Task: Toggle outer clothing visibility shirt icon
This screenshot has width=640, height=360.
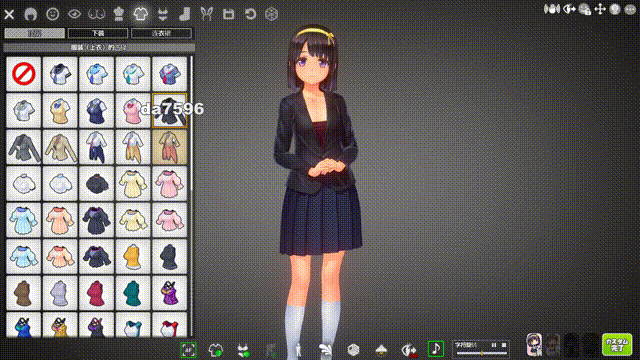Action: [216, 350]
